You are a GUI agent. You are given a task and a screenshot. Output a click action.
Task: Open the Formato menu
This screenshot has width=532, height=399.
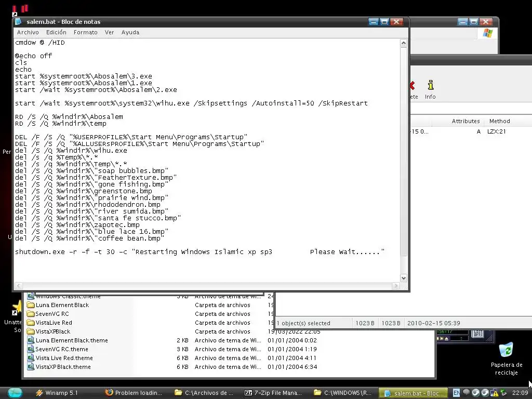(86, 32)
